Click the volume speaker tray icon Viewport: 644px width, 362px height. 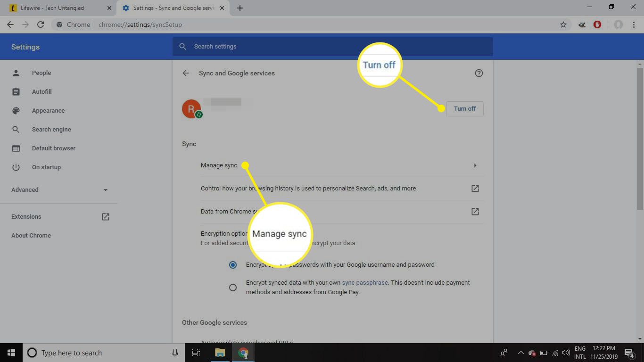click(566, 353)
